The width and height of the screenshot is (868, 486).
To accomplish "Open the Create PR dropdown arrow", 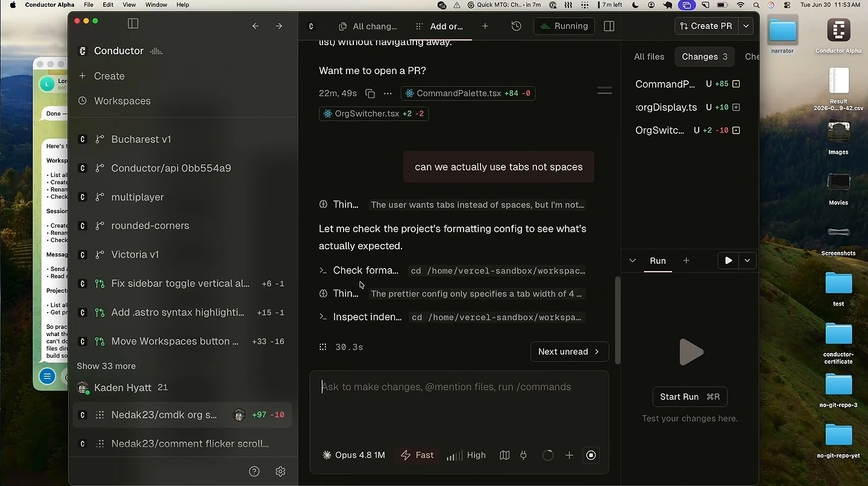I will (746, 26).
